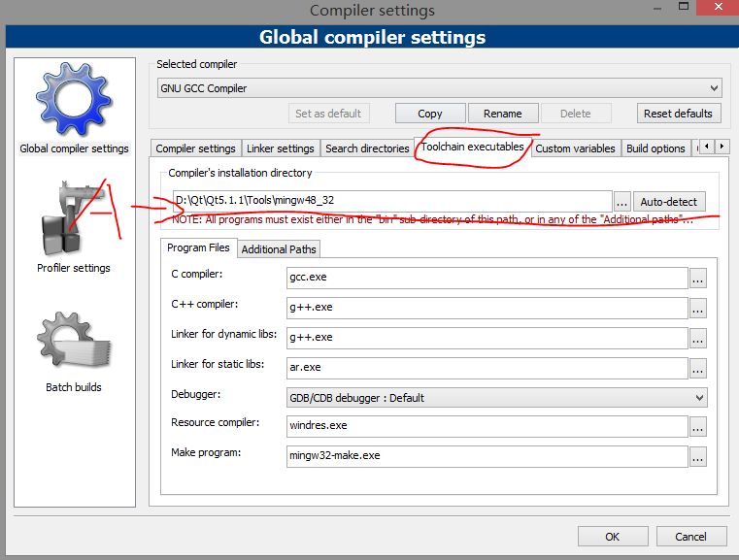
Task: Open Global compiler settings gear icon
Action: tap(74, 99)
